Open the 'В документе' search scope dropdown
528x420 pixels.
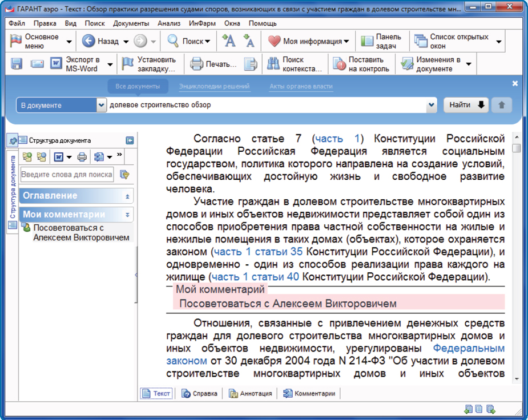[102, 105]
